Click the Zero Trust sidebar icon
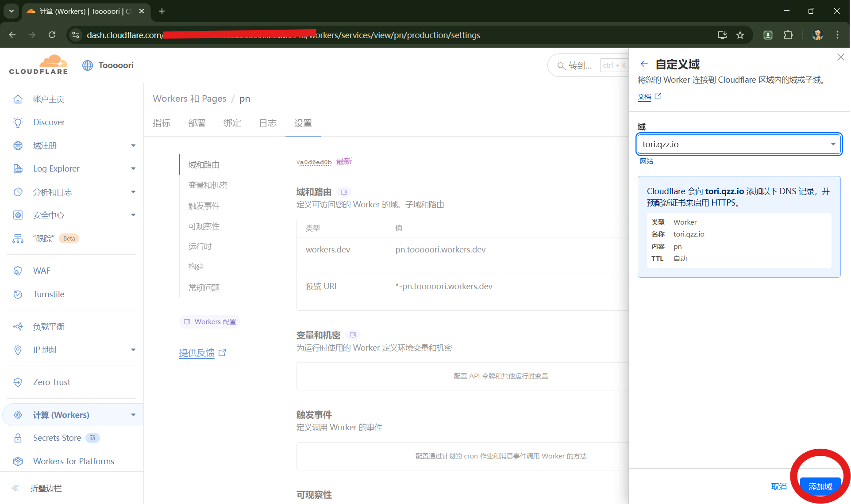This screenshot has height=504, width=851. (x=18, y=382)
